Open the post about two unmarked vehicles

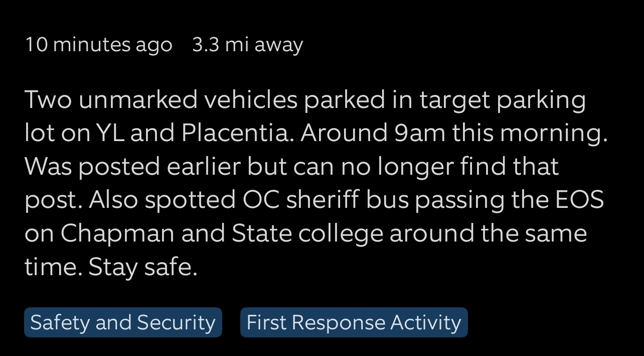[316, 183]
